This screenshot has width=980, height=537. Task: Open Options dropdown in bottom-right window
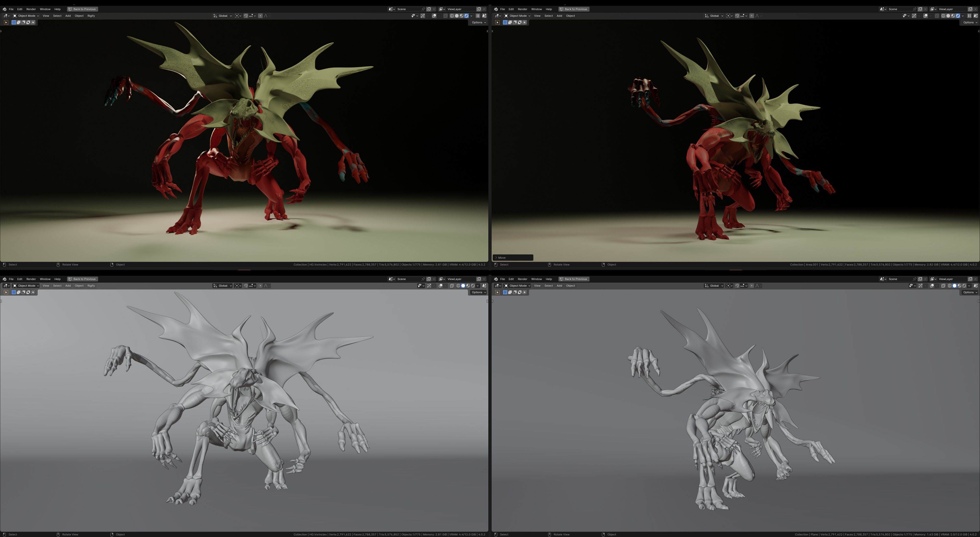click(x=970, y=292)
